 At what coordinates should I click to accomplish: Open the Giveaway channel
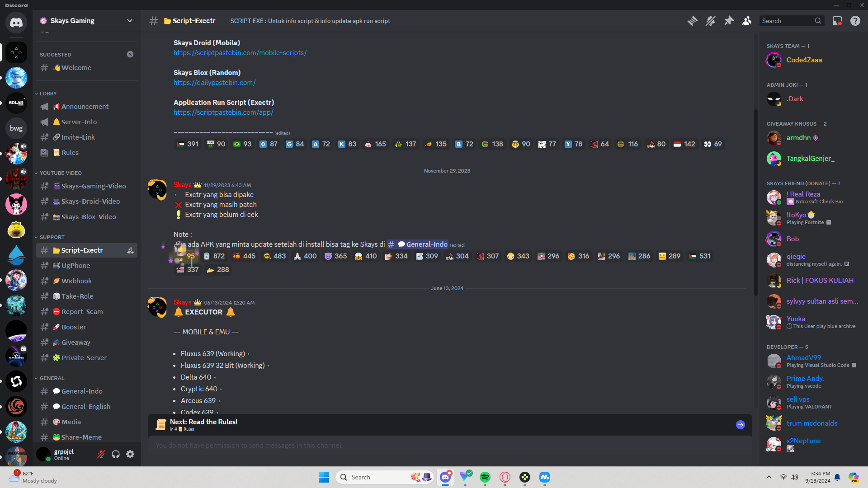[87, 343]
